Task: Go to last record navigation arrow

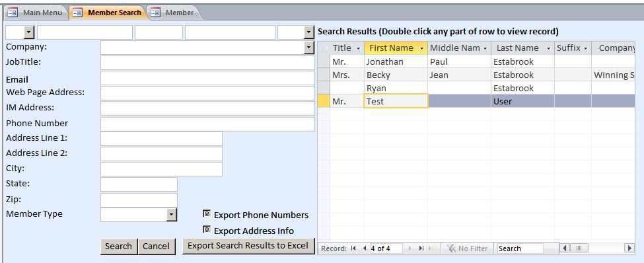Action: tap(421, 248)
